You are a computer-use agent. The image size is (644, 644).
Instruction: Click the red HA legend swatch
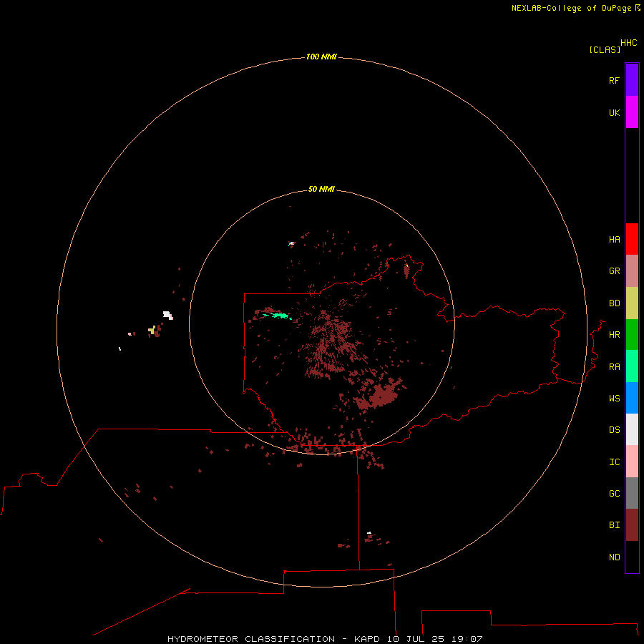(x=632, y=239)
